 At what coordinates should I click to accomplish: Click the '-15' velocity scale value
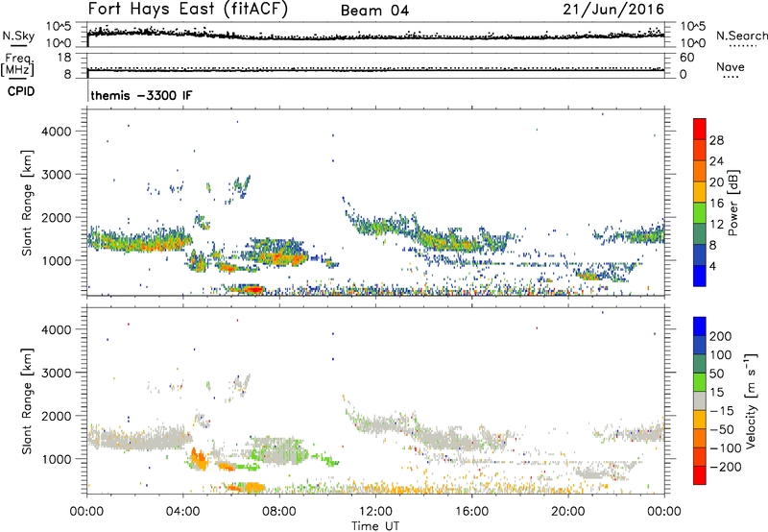click(x=722, y=411)
